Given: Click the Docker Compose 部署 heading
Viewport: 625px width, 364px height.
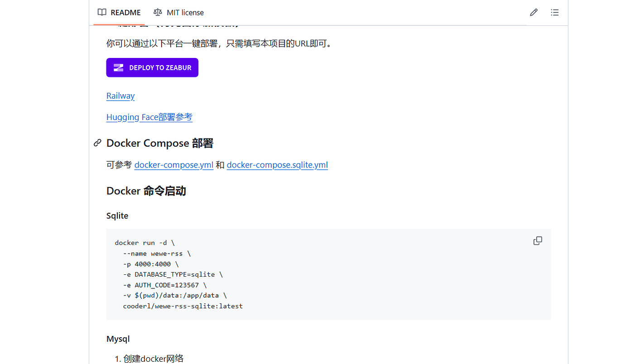Looking at the screenshot, I should (x=159, y=143).
